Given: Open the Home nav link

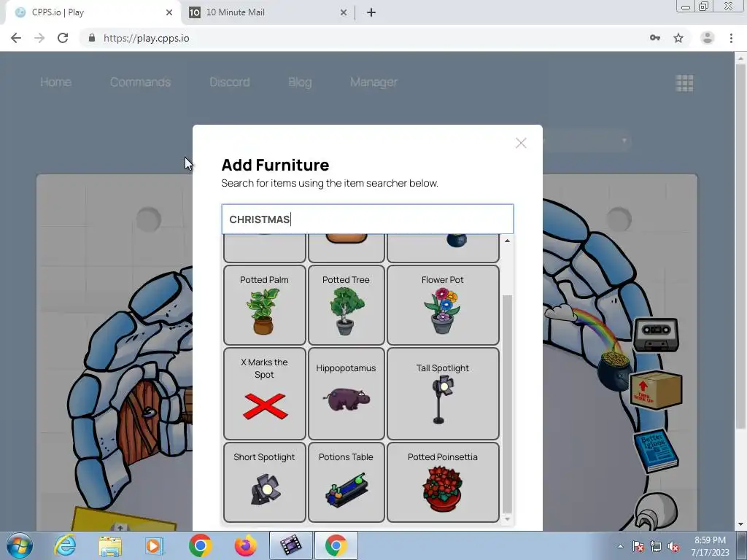Looking at the screenshot, I should pos(55,82).
